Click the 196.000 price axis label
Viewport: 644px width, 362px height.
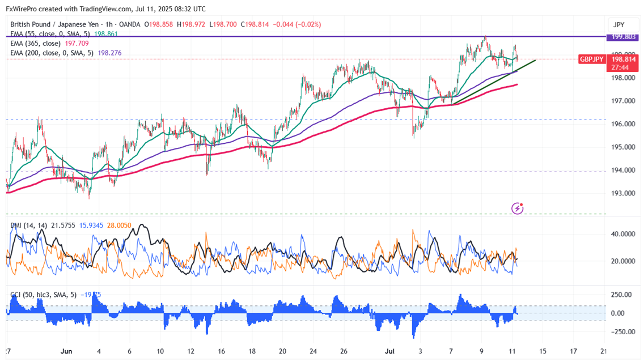[624, 124]
